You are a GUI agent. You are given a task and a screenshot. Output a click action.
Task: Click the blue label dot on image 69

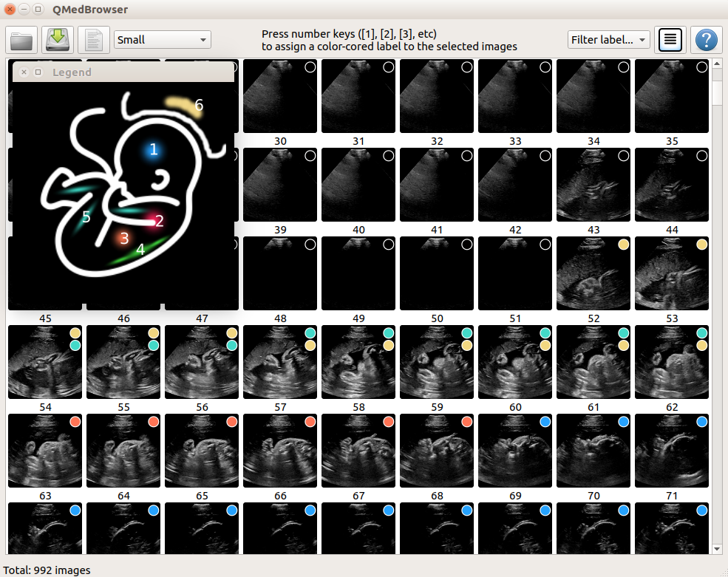click(x=545, y=422)
